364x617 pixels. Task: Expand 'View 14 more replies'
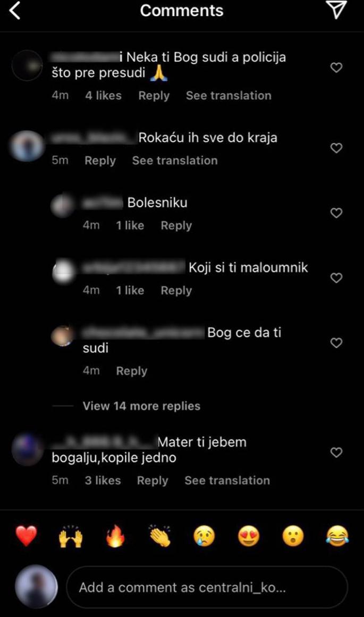pos(141,405)
